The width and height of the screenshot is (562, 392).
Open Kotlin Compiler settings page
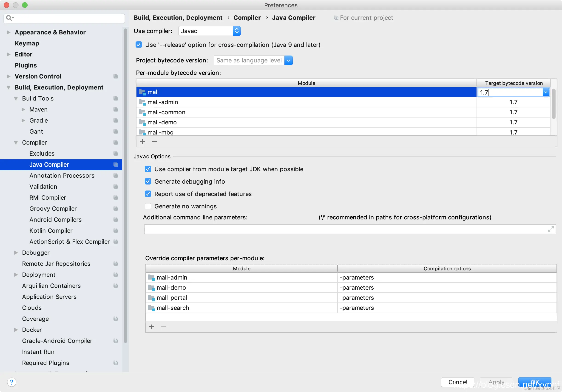pyautogui.click(x=51, y=231)
